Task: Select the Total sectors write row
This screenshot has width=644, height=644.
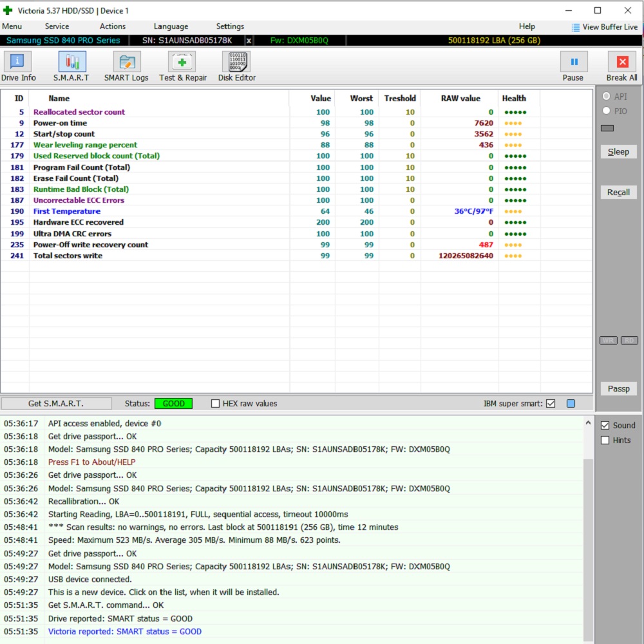Action: 296,256
